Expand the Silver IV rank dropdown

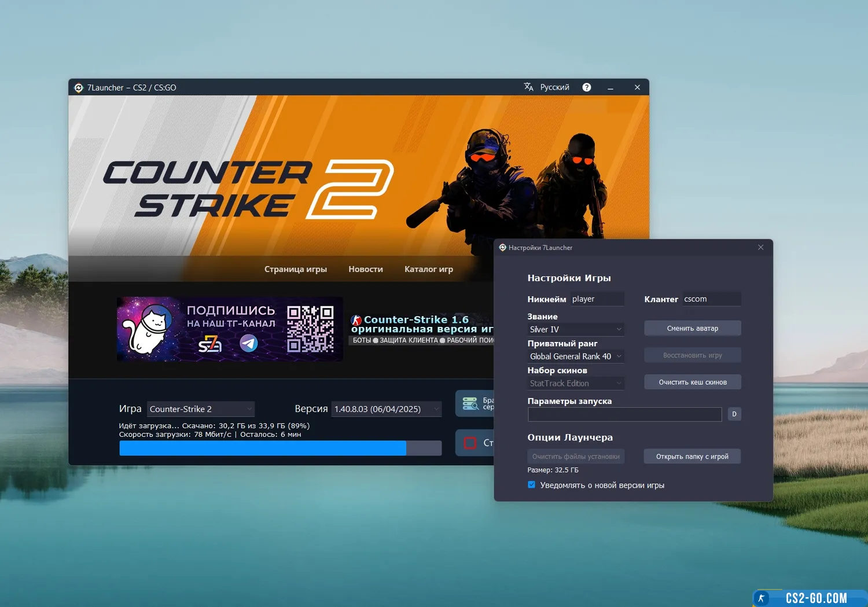pos(575,329)
